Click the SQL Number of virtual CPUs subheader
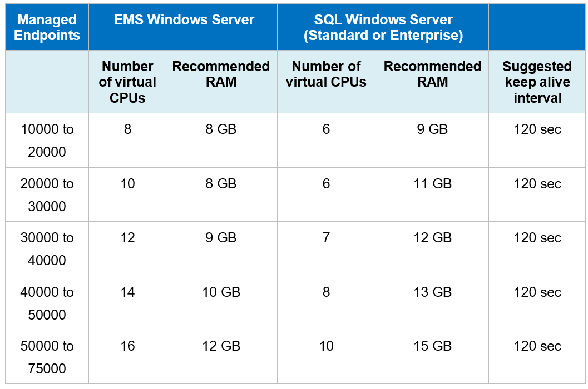Screen dimensions: 588x389 (x=326, y=74)
